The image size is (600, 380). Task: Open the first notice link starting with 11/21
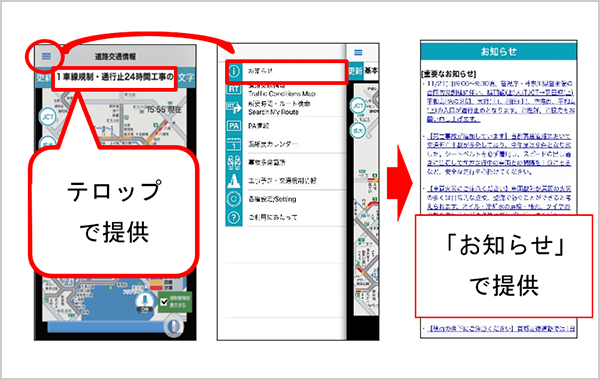[x=501, y=101]
